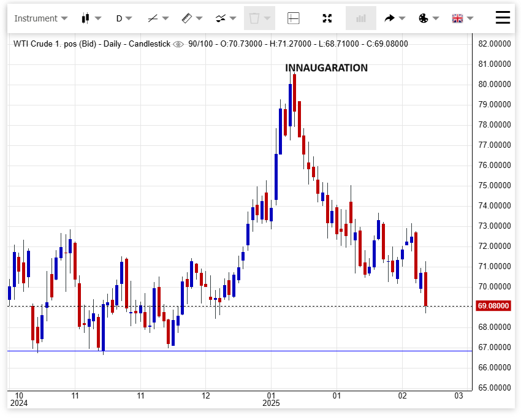Click the 2025 year label on time axis

tap(271, 403)
